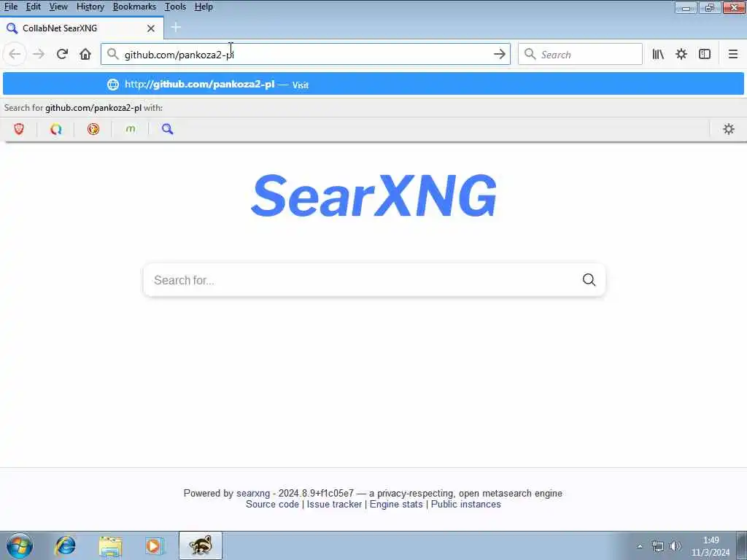Open the Help menu
Screen dimensions: 747x560
coord(204,7)
